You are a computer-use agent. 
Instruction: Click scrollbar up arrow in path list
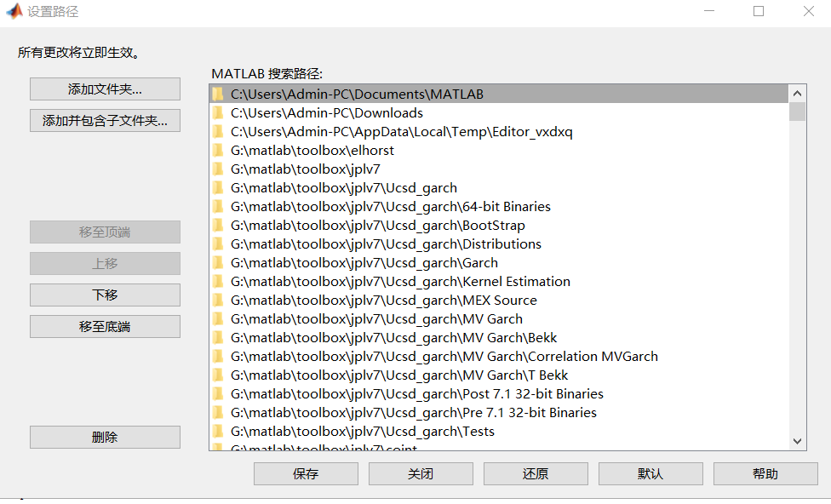(x=797, y=94)
